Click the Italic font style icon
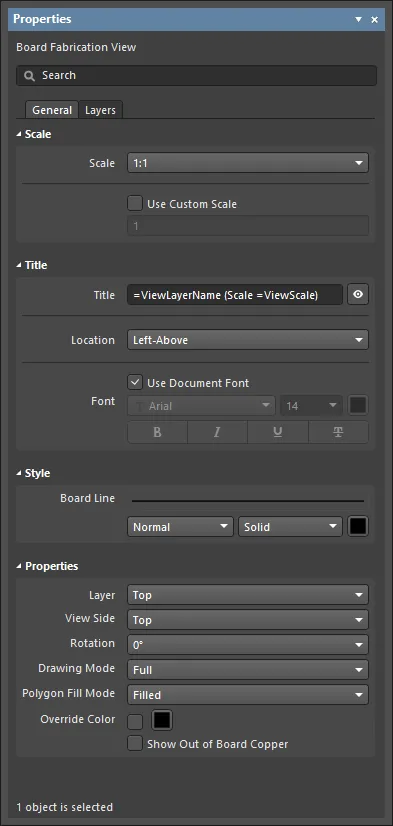Viewport: 393px width, 826px height. (217, 432)
